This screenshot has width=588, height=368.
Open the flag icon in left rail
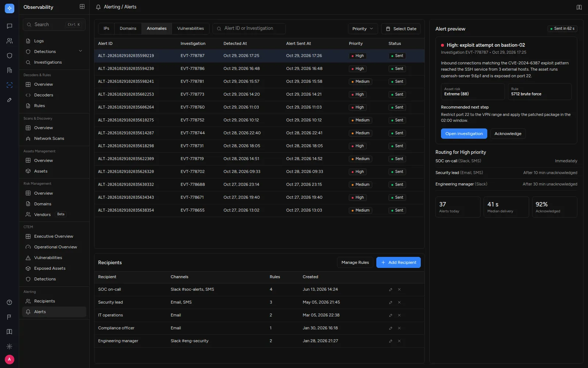[x=10, y=317]
